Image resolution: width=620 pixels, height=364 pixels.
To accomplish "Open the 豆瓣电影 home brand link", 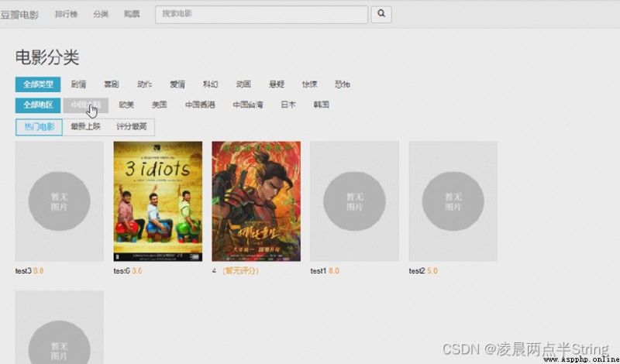I will (x=19, y=15).
